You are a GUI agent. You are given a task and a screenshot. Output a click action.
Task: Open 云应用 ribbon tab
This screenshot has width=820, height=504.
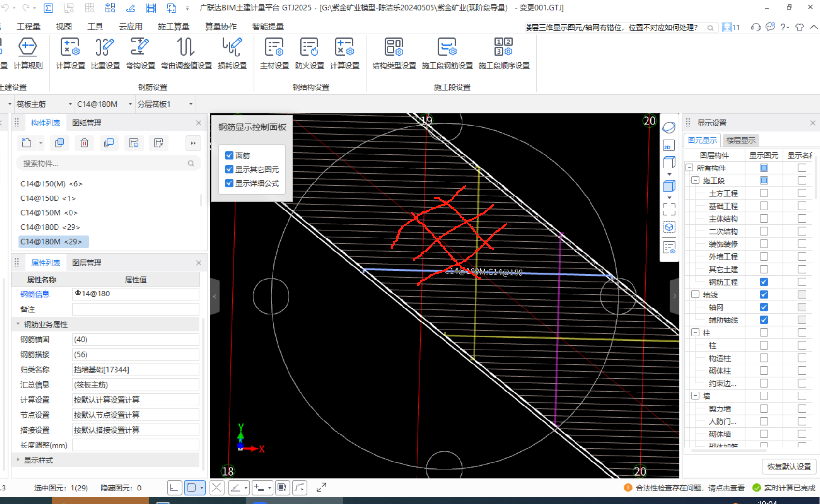click(x=130, y=27)
